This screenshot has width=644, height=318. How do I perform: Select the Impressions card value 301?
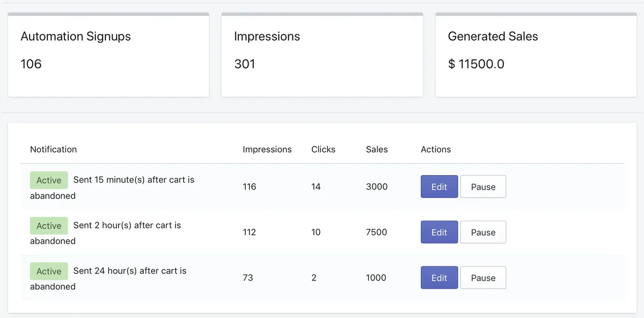[245, 64]
